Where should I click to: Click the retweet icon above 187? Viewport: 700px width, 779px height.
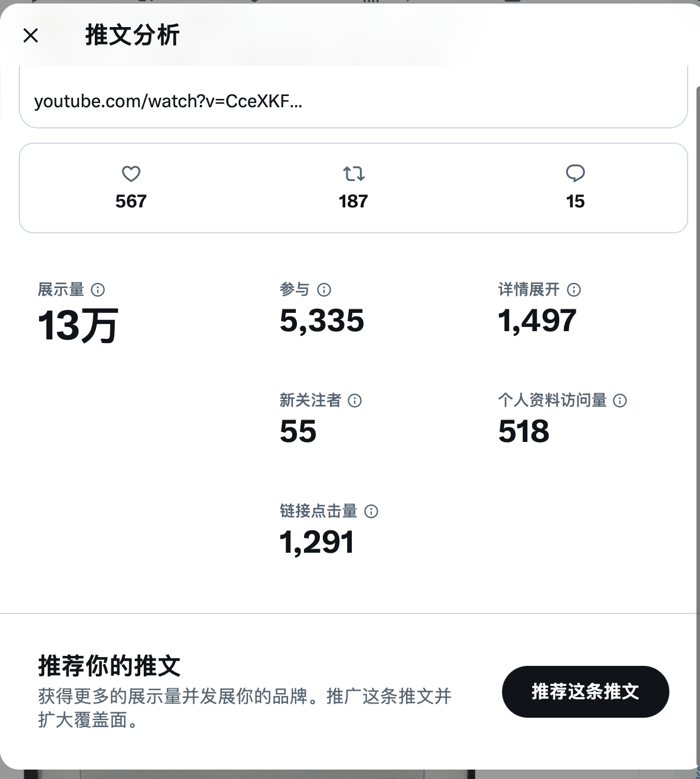point(352,174)
